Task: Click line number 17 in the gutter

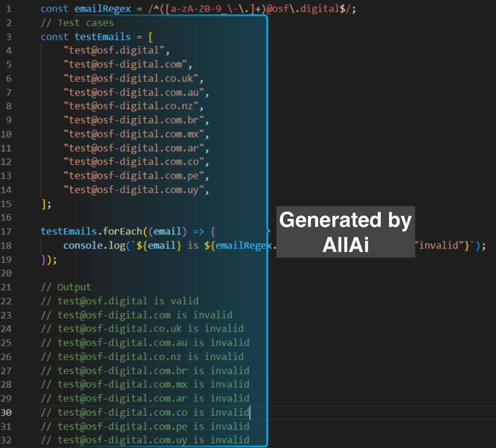Action: [6, 232]
